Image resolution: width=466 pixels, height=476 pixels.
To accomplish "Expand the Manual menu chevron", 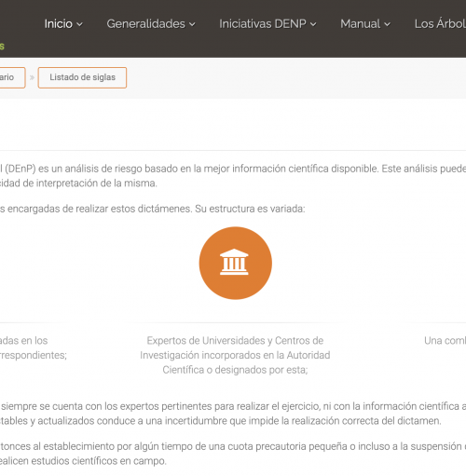I will 388,24.
